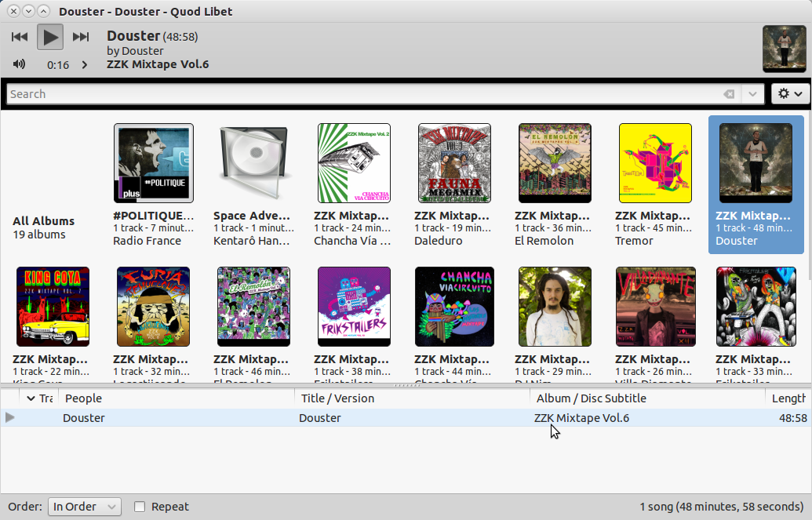Sort by the Track column header
This screenshot has height=520, width=812.
point(40,398)
